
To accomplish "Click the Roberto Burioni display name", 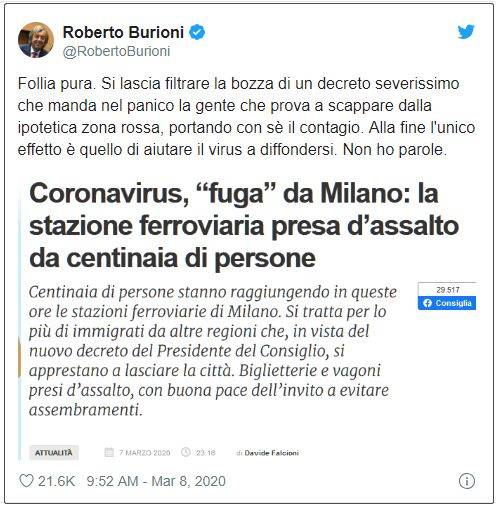I will point(123,32).
